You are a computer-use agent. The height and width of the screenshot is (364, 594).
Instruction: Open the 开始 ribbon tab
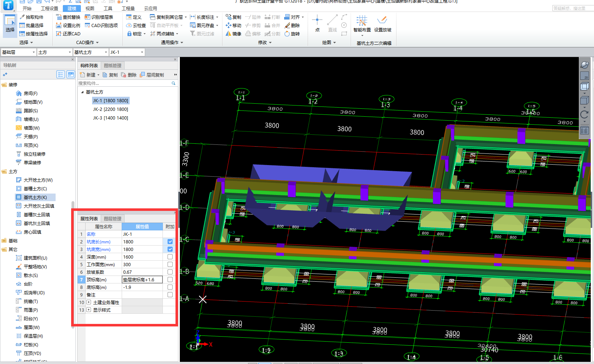point(27,8)
